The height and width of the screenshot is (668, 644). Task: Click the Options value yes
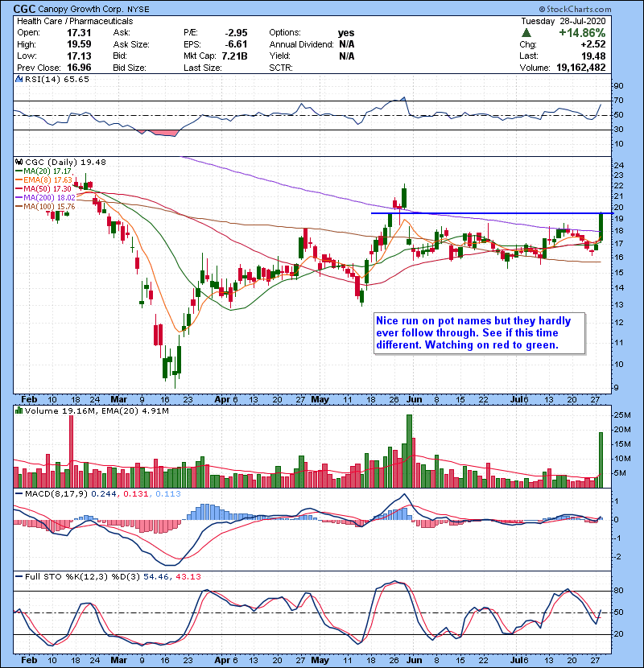(346, 32)
